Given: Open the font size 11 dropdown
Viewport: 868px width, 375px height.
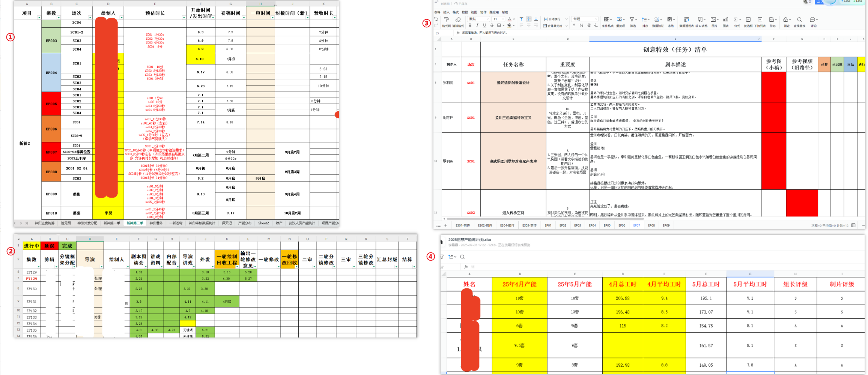Looking at the screenshot, I should coord(498,19).
